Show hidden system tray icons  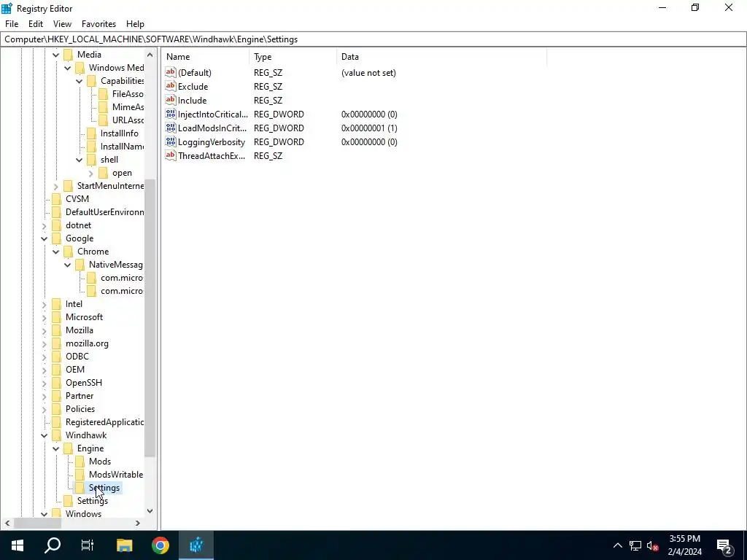(617, 545)
